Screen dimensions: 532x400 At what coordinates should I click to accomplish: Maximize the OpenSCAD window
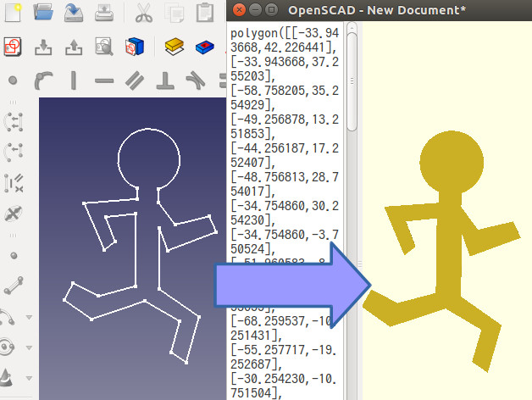tap(271, 10)
